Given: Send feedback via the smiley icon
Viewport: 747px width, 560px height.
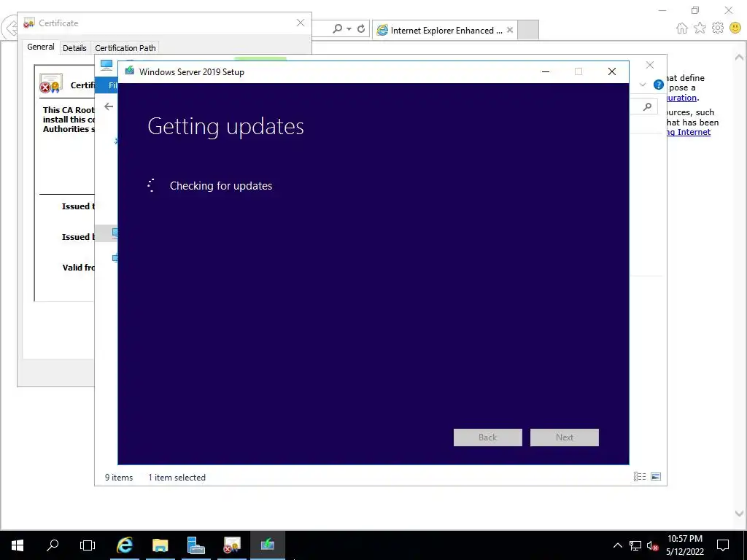Looking at the screenshot, I should point(735,28).
